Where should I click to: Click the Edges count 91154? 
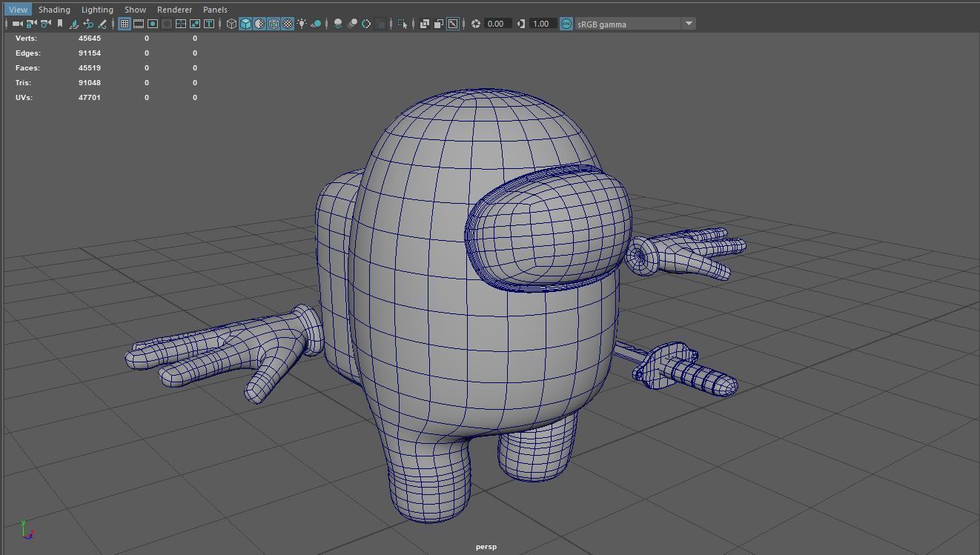[89, 53]
